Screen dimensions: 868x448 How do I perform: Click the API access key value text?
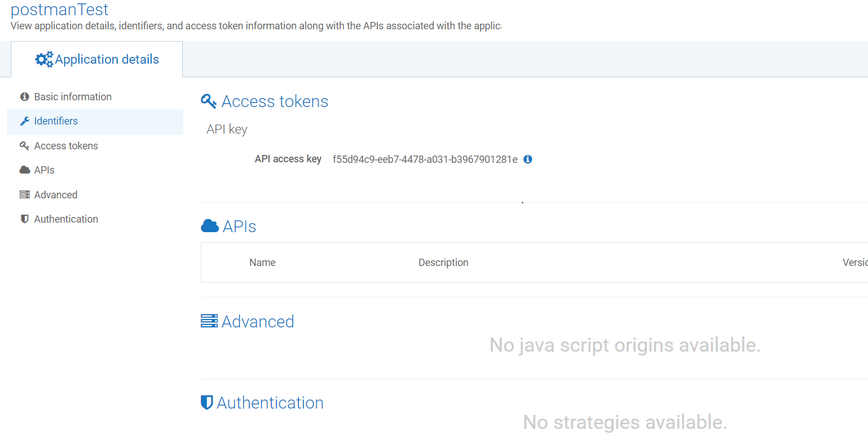425,159
